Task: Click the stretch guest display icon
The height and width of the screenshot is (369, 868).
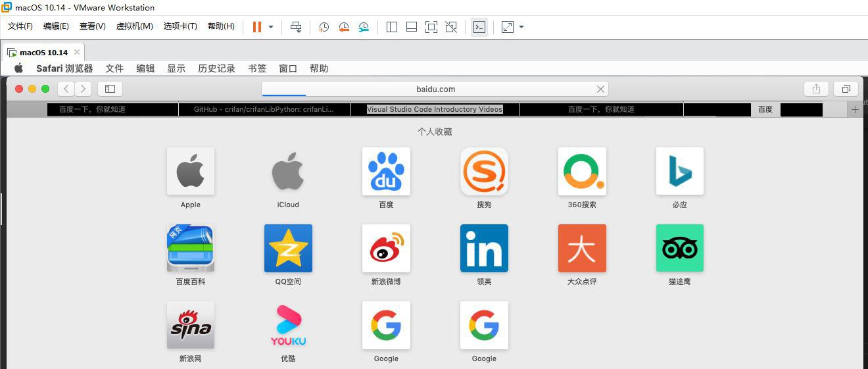Action: click(508, 27)
